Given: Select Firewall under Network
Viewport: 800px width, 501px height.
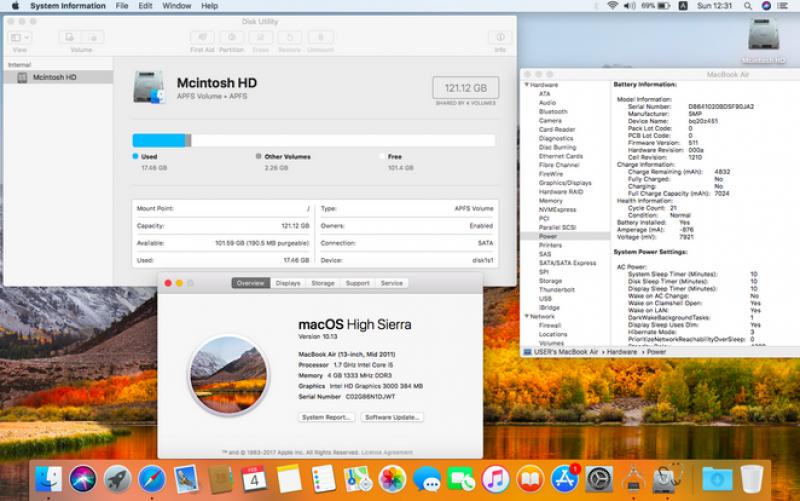Looking at the screenshot, I should (550, 325).
